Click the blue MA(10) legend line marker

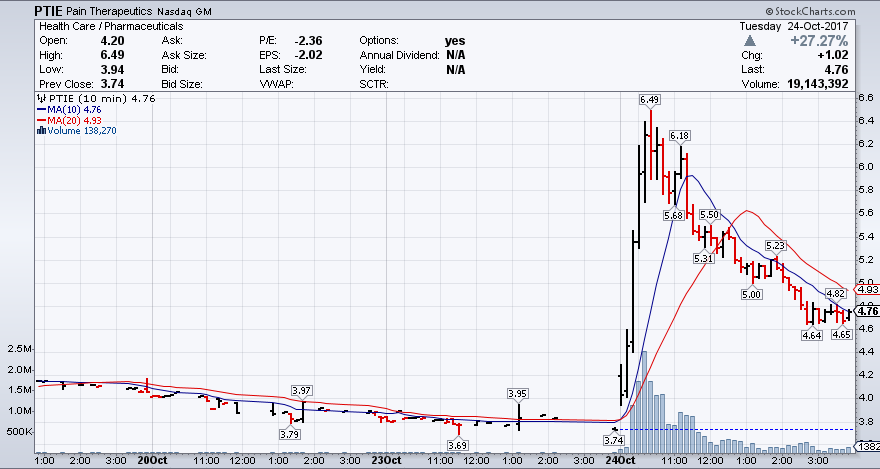(x=39, y=110)
